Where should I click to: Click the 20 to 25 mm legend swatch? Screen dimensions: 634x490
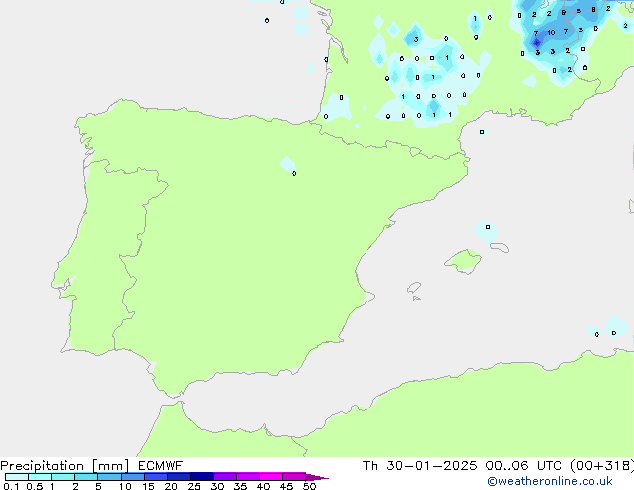click(178, 477)
